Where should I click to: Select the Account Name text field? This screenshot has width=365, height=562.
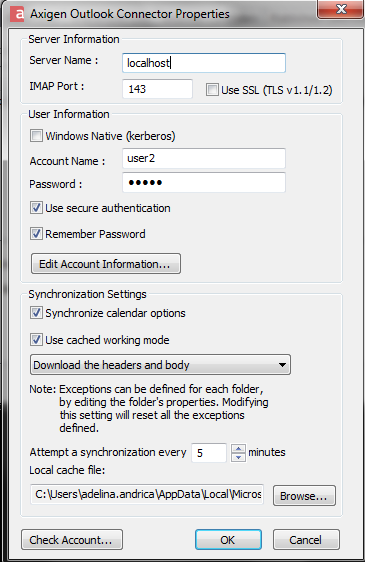(204, 158)
